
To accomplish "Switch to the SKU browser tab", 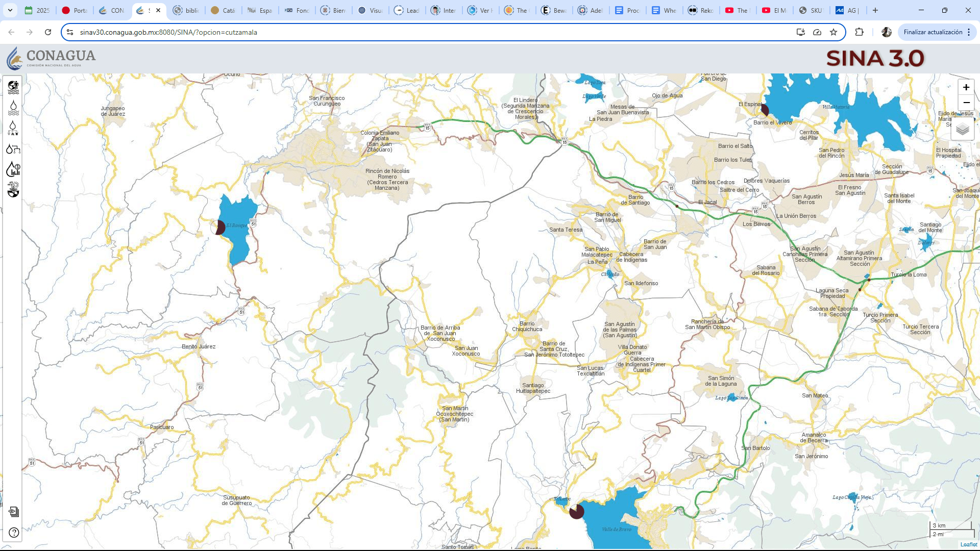I will pos(811,10).
